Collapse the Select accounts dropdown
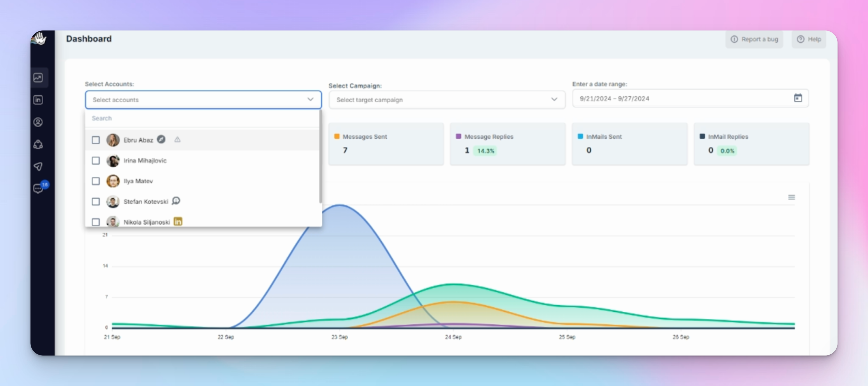Image resolution: width=868 pixels, height=386 pixels. pyautogui.click(x=310, y=99)
